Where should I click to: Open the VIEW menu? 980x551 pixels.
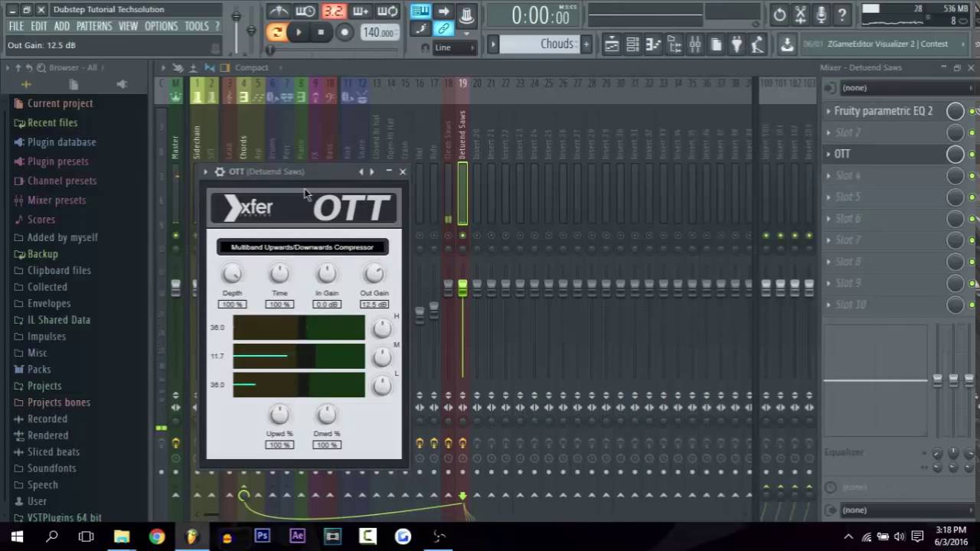128,26
